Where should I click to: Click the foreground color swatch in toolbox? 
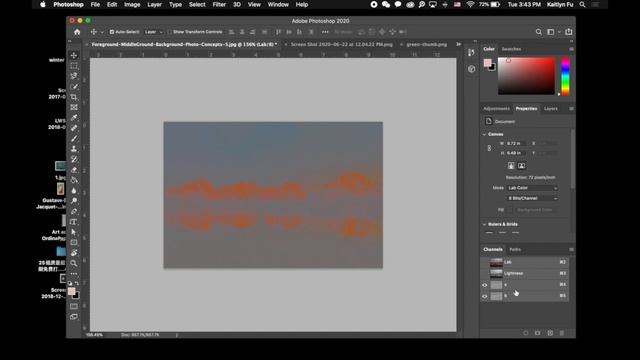tap(71, 291)
